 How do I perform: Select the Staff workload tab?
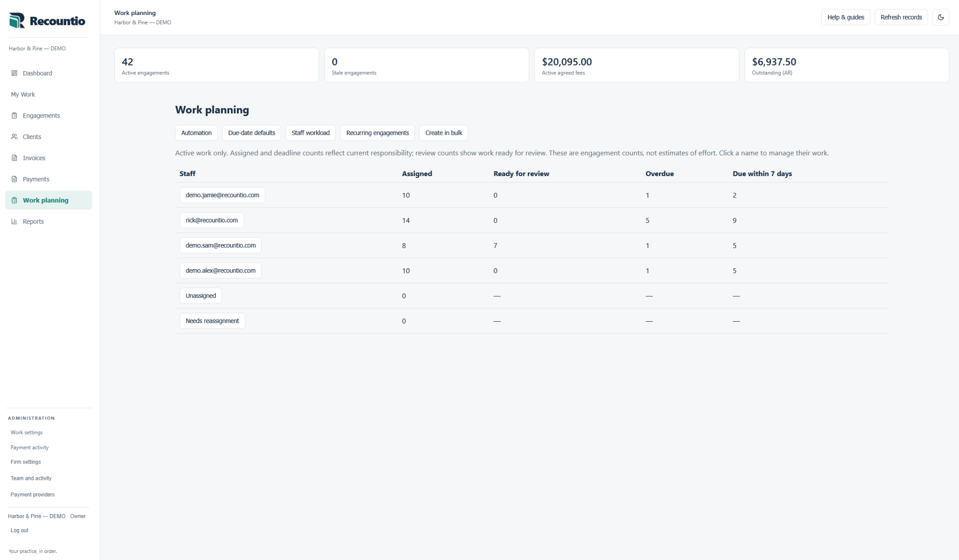pyautogui.click(x=310, y=133)
